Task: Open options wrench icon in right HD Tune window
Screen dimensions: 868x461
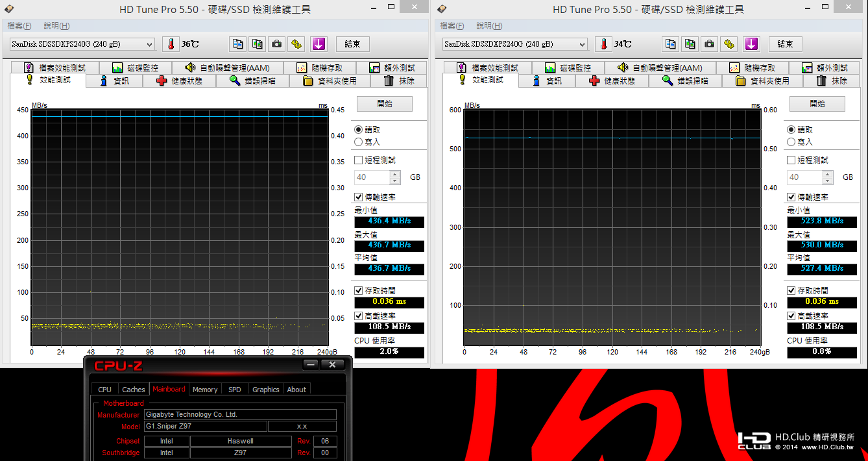Action: [x=729, y=44]
